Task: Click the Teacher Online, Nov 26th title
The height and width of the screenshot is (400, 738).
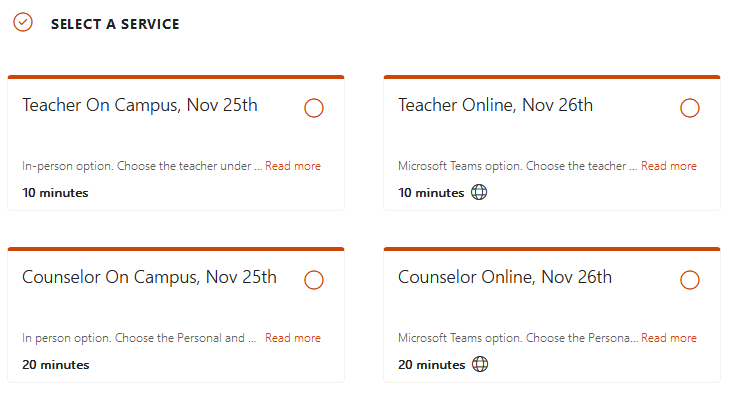Action: (x=495, y=105)
